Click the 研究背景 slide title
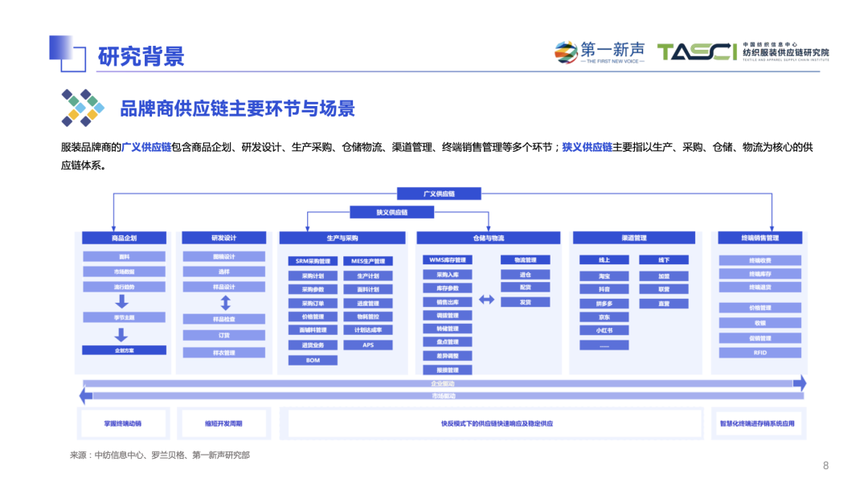Screen dimensions: 868x486 point(141,56)
